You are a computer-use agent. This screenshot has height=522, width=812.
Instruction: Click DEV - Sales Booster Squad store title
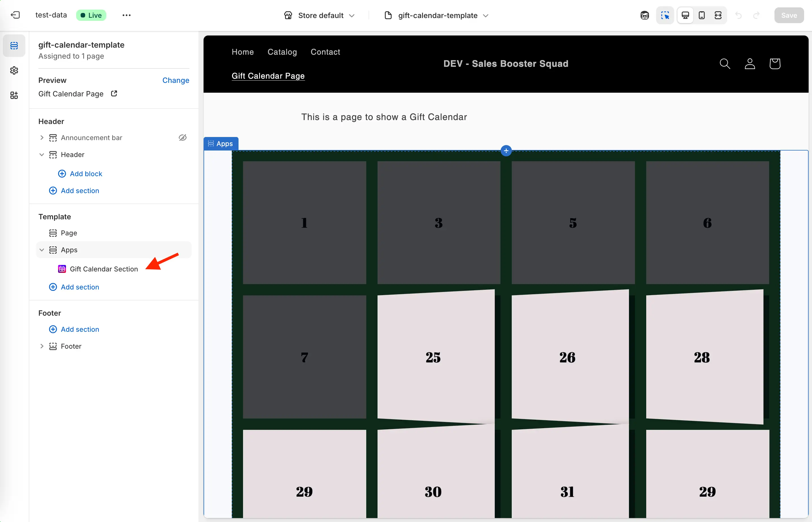coord(506,64)
